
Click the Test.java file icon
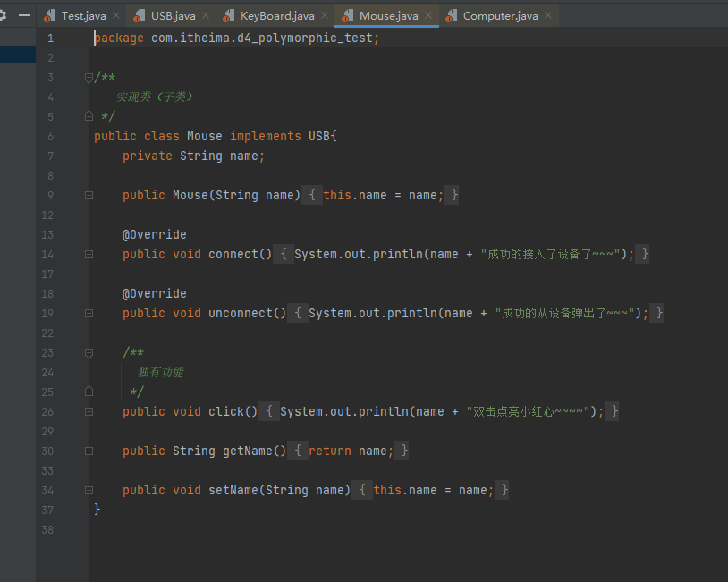coord(50,16)
